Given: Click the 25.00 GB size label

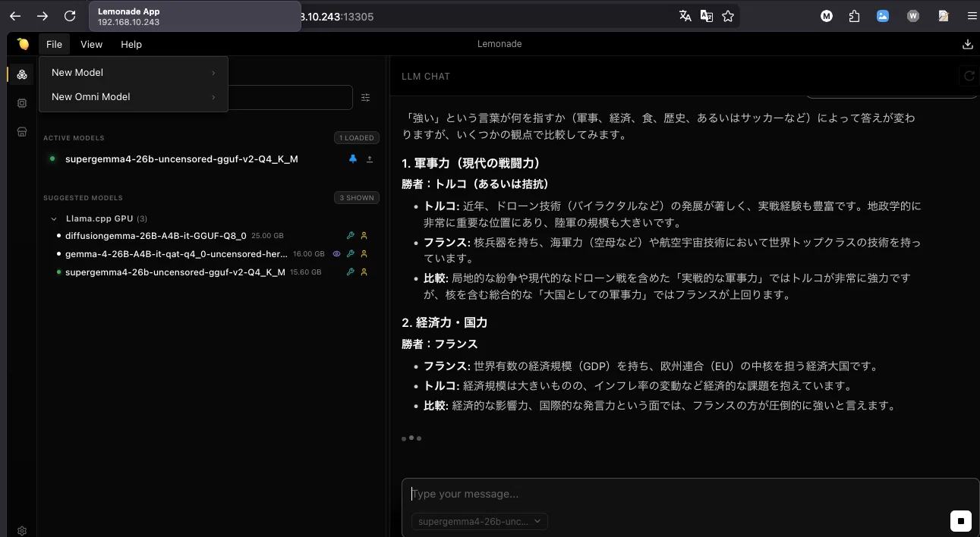Looking at the screenshot, I should pos(267,236).
